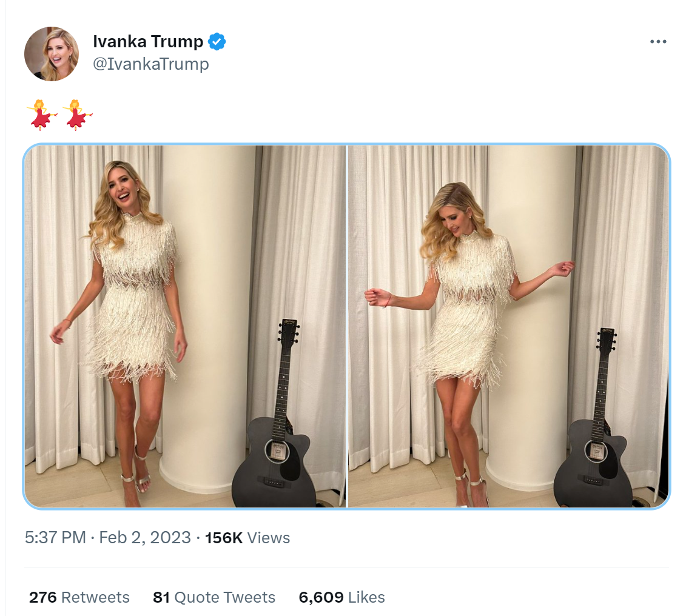The width and height of the screenshot is (686, 616).
Task: Click the first dancing woman emoji
Action: (x=42, y=115)
